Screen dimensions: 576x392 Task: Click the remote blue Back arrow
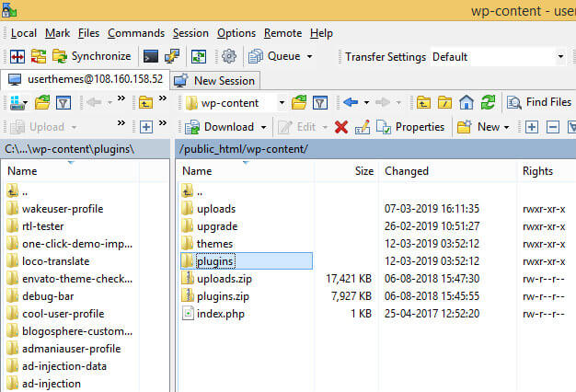[x=351, y=102]
